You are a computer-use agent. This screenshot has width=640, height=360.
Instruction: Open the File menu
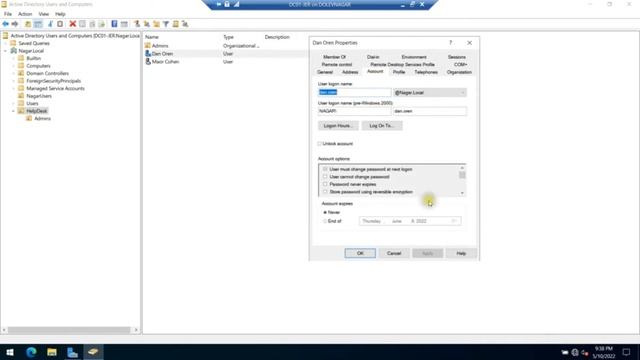[8, 14]
